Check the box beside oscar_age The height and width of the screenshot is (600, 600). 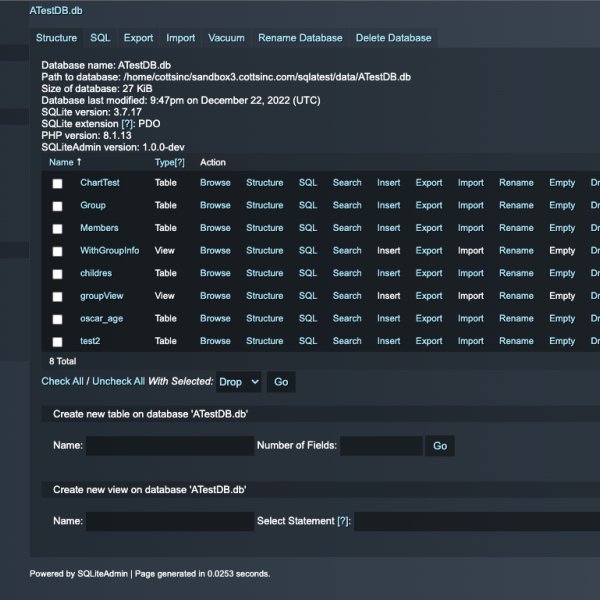pos(57,319)
